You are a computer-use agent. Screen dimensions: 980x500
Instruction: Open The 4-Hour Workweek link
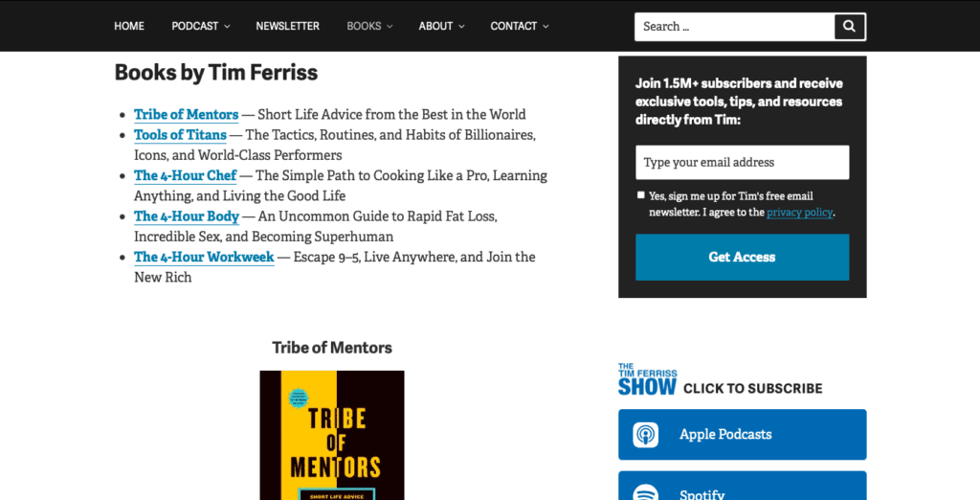coord(205,257)
